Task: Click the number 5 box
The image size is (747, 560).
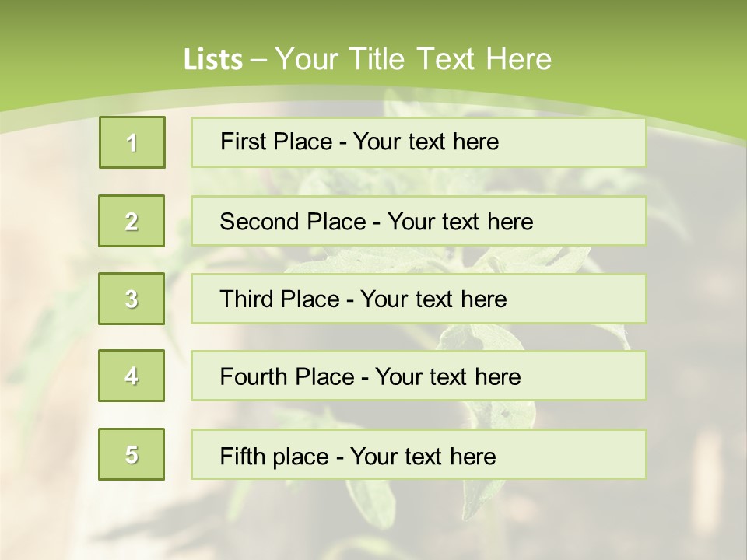Action: pyautogui.click(x=132, y=453)
